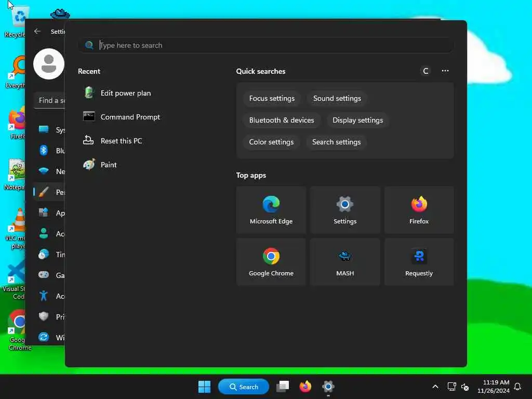532x399 pixels.
Task: Open Edit power plan from Recent
Action: 117,93
